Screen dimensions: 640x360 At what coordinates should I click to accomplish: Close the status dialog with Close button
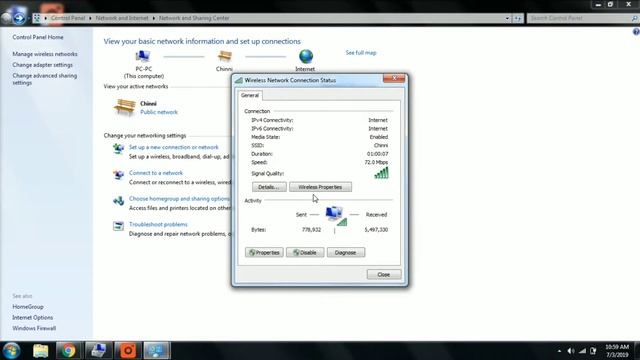[x=384, y=274]
